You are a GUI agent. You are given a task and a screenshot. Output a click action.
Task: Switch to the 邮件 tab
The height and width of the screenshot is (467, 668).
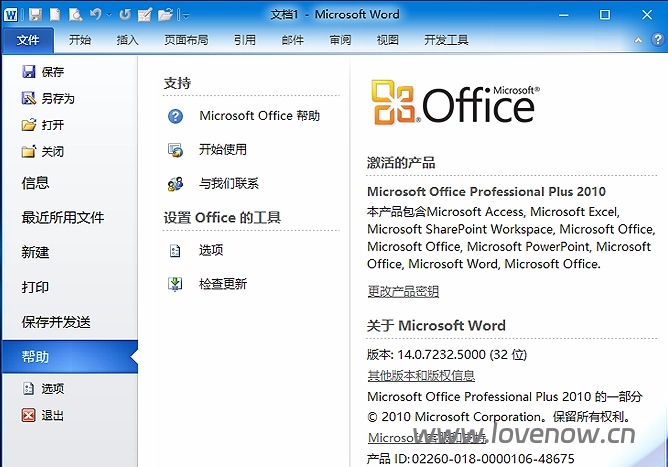click(x=293, y=40)
